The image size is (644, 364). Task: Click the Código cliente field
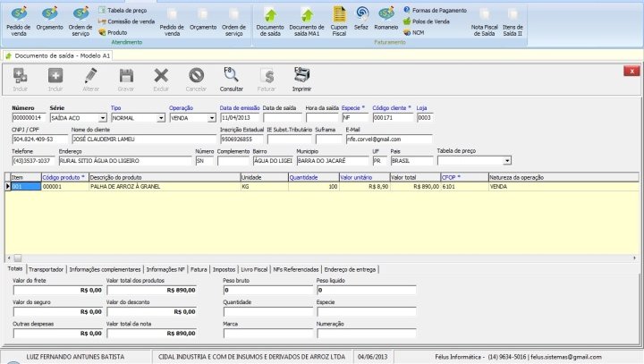click(x=393, y=118)
